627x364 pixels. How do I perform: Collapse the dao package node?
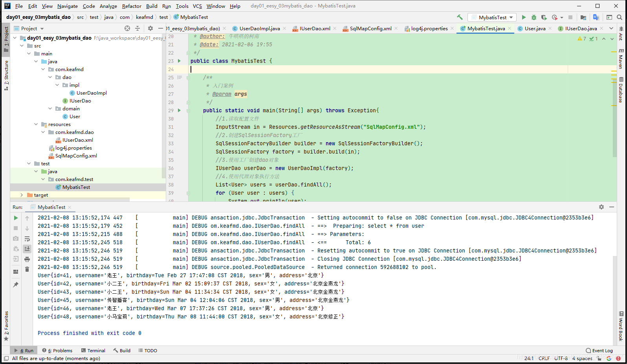[50, 77]
